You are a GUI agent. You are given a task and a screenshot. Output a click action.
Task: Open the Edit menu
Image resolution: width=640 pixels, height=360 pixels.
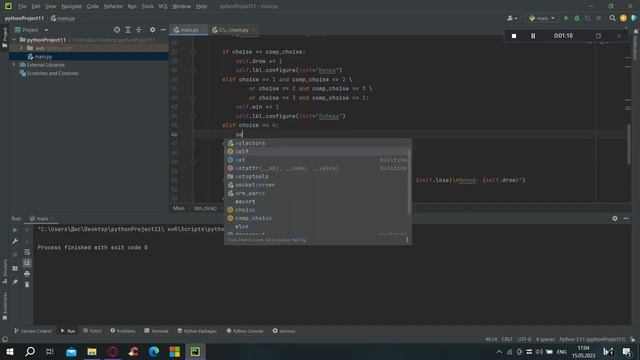[36, 6]
